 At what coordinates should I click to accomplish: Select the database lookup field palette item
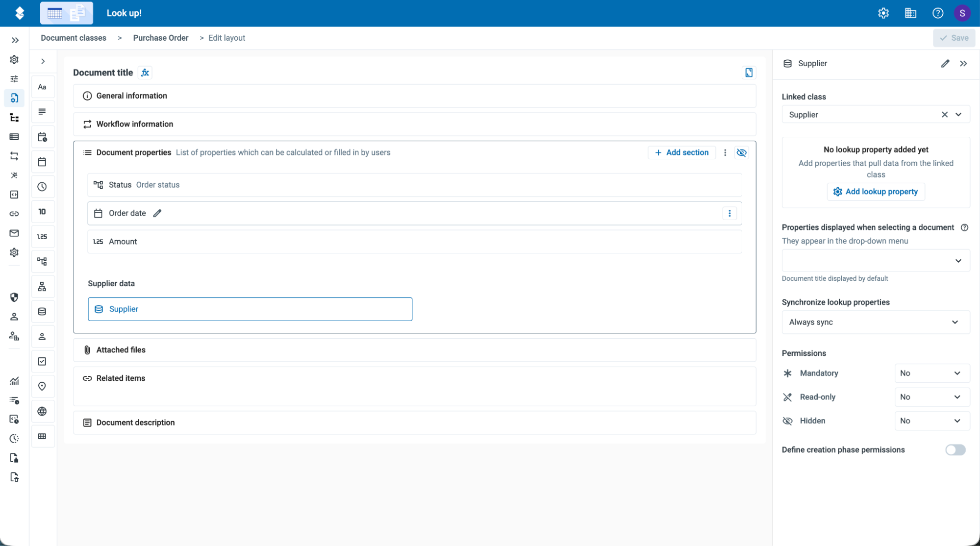click(x=43, y=312)
